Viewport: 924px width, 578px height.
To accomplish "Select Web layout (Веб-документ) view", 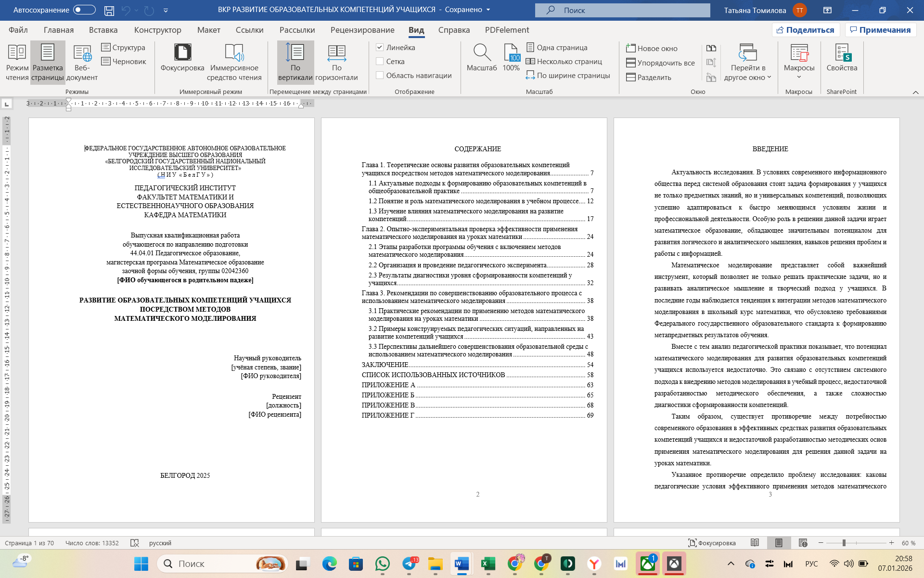I will (x=82, y=53).
